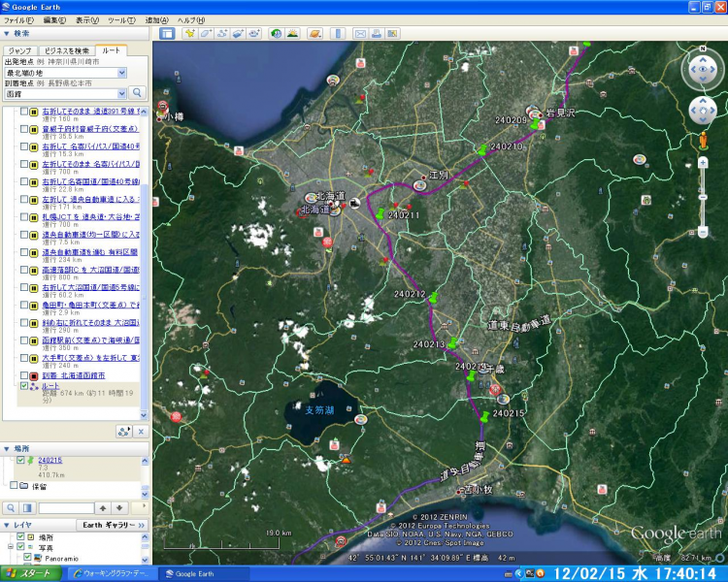Add an image overlay
The image size is (728, 582).
pyautogui.click(x=238, y=33)
